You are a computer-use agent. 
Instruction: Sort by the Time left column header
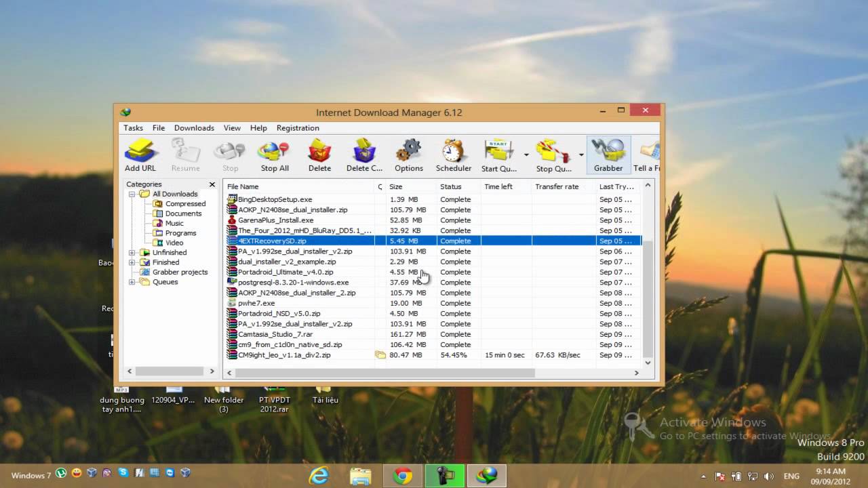506,186
